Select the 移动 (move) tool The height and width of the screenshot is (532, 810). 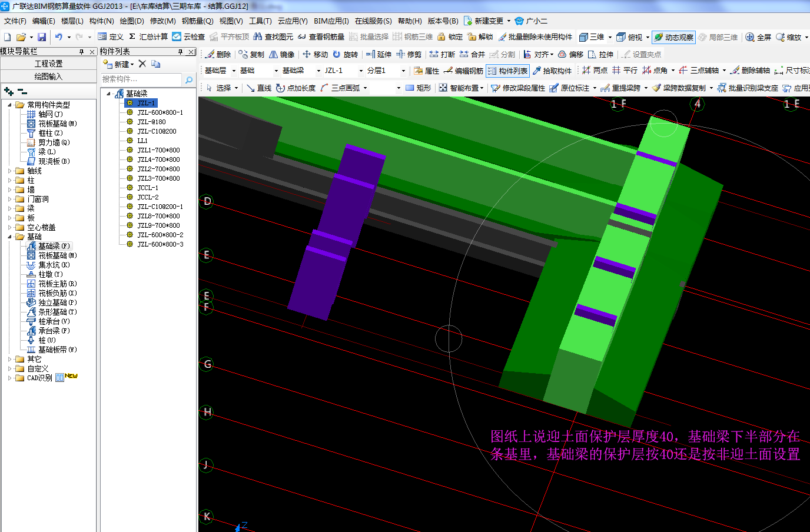(315, 54)
